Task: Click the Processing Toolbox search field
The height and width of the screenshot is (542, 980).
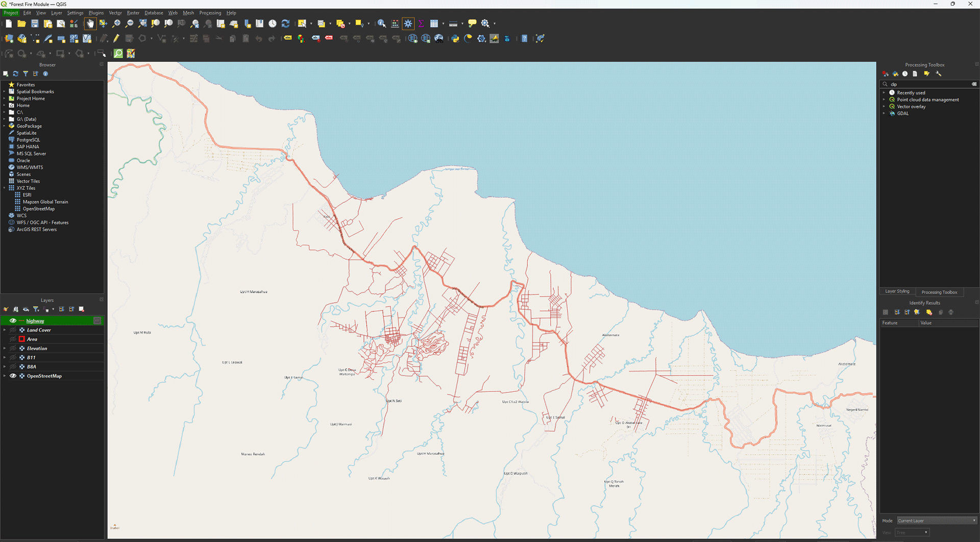Action: (929, 84)
